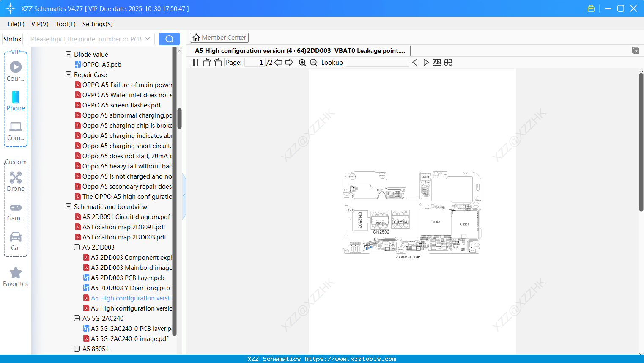Collapse the Repair Case node
644x363 pixels.
pyautogui.click(x=69, y=75)
